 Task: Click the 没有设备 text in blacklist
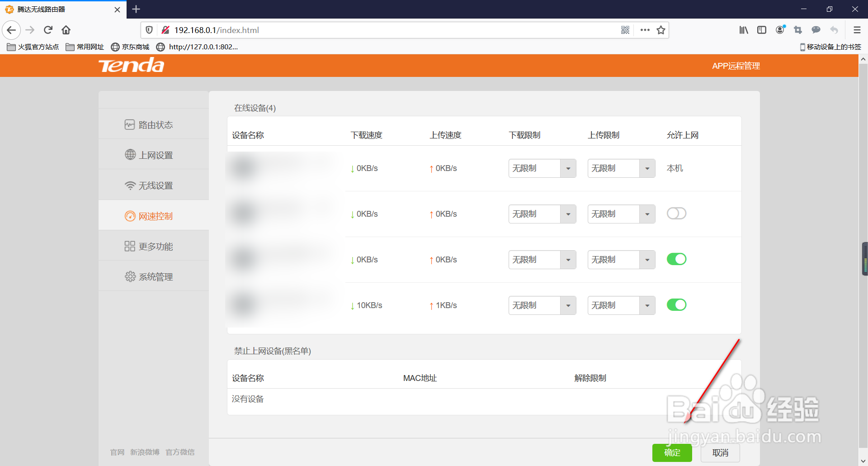tap(248, 399)
